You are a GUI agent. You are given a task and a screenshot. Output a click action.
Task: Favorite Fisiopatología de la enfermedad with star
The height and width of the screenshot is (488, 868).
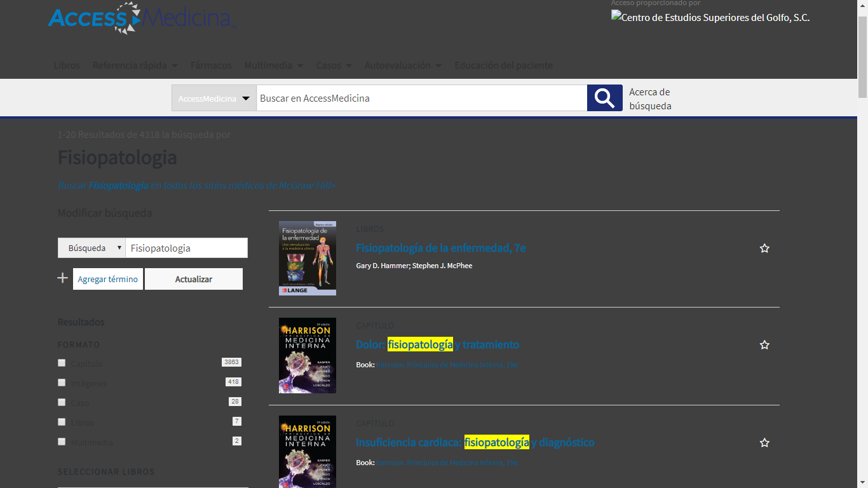[764, 248]
